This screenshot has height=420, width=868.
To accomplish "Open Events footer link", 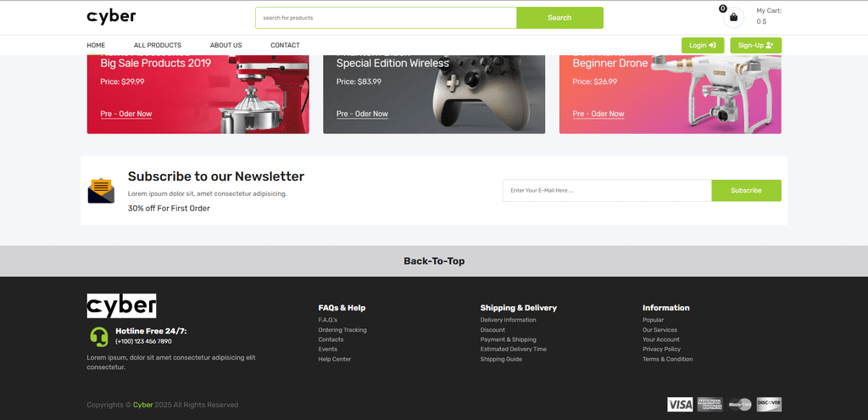I will coord(328,350).
